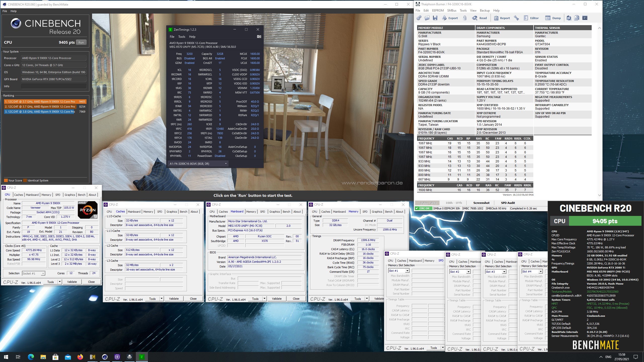This screenshot has width=644, height=362.
Task: Switch to Cinebench via taskbar icon
Action: [x=105, y=357]
